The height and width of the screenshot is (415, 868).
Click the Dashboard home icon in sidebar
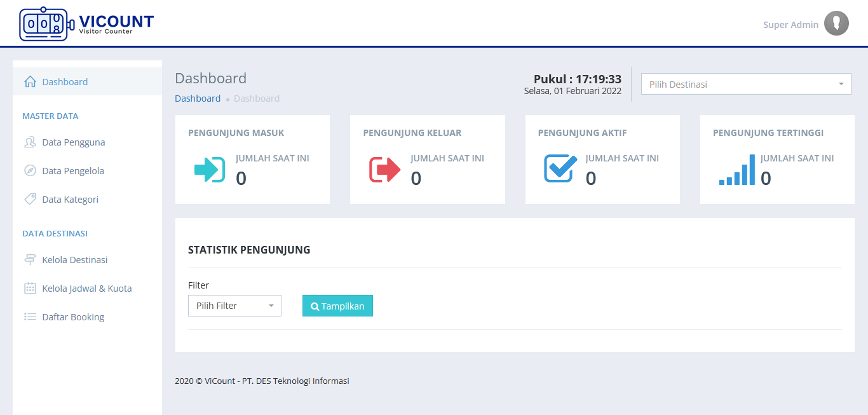pos(30,82)
